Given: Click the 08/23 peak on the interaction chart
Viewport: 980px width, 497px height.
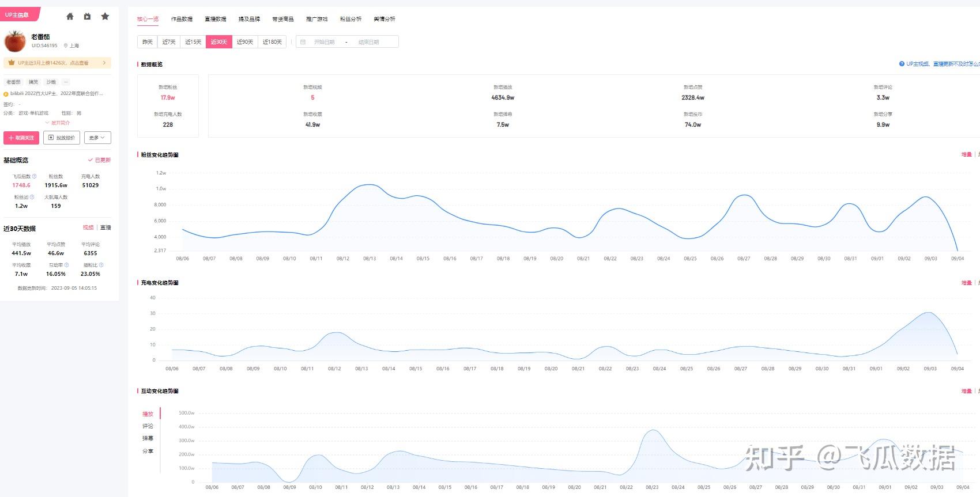Looking at the screenshot, I should [x=652, y=430].
